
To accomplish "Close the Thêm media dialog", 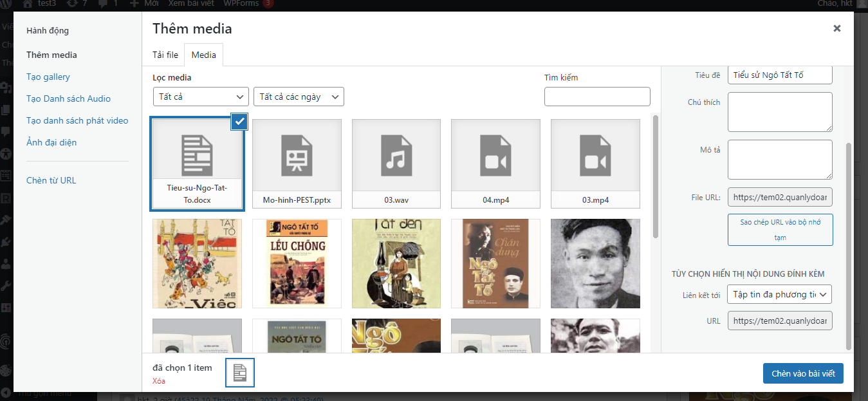I will point(836,28).
